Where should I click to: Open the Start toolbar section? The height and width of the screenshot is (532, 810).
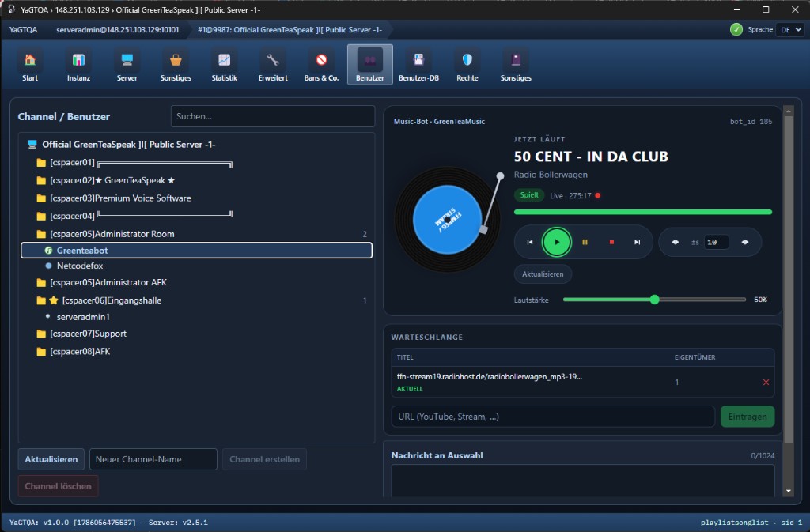click(x=30, y=65)
